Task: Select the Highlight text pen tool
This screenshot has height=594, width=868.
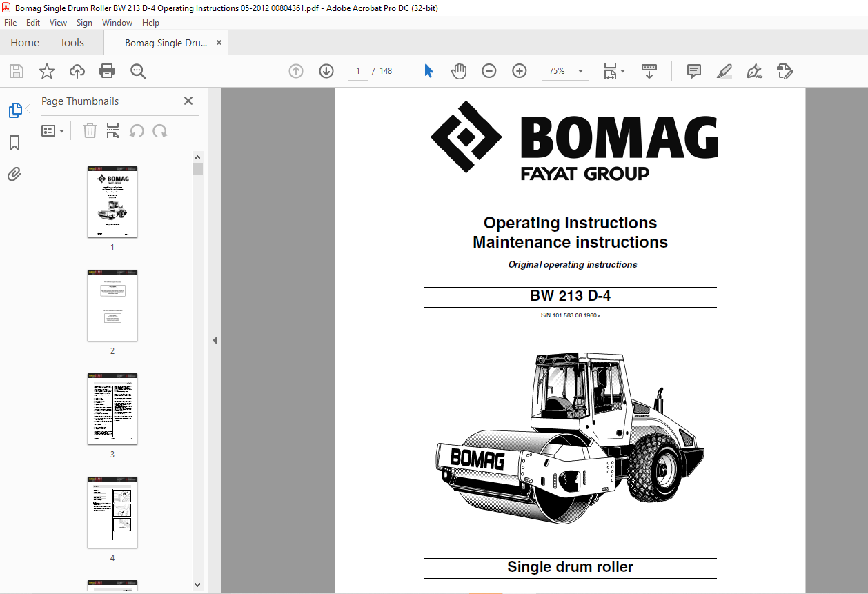Action: [x=724, y=71]
